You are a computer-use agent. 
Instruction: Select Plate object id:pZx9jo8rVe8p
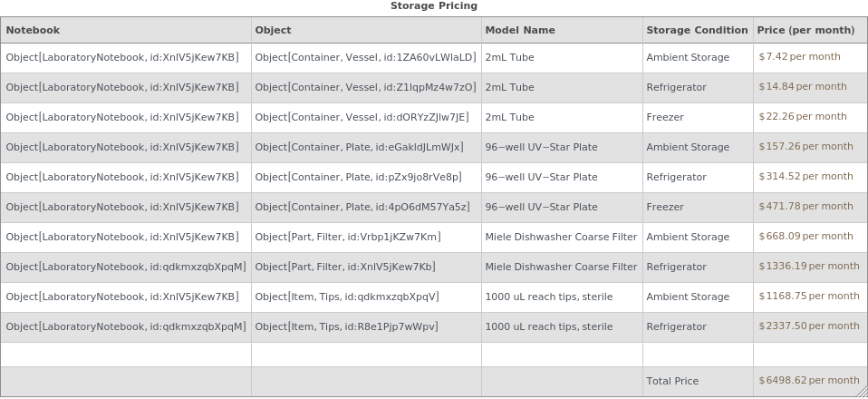358,177
